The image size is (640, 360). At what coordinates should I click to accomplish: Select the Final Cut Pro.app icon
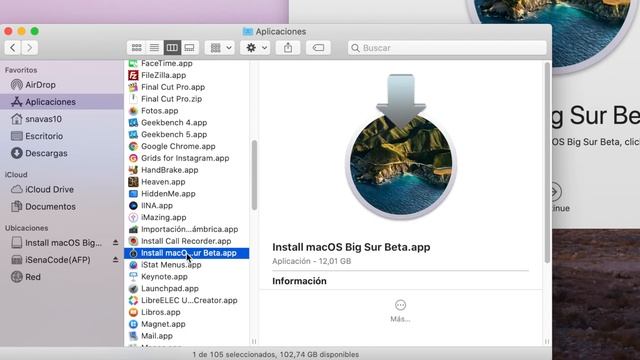click(x=133, y=87)
